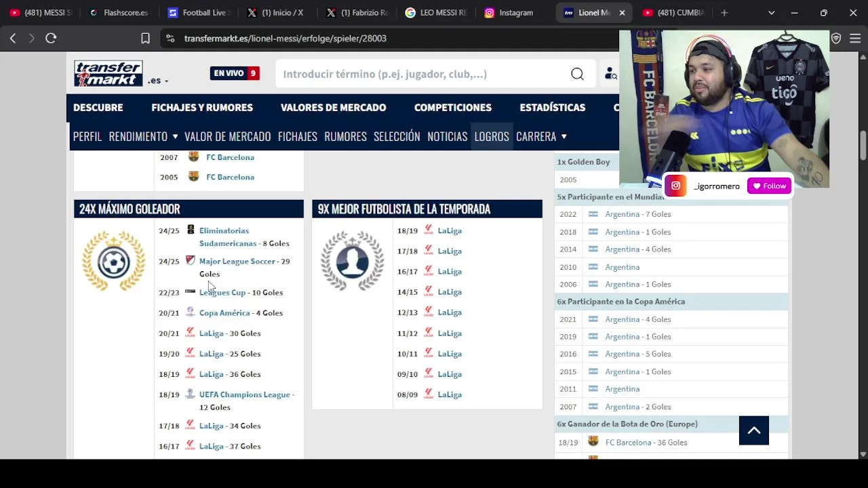
Task: Click the FC Barcelona crest in the 2007 row
Action: (194, 157)
